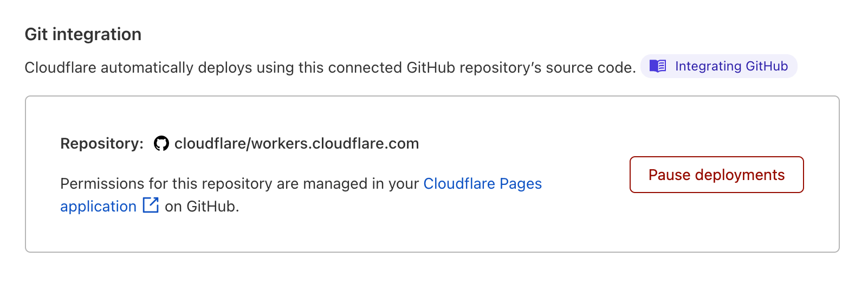
Task: Click the Git integration heading
Action: tap(83, 34)
